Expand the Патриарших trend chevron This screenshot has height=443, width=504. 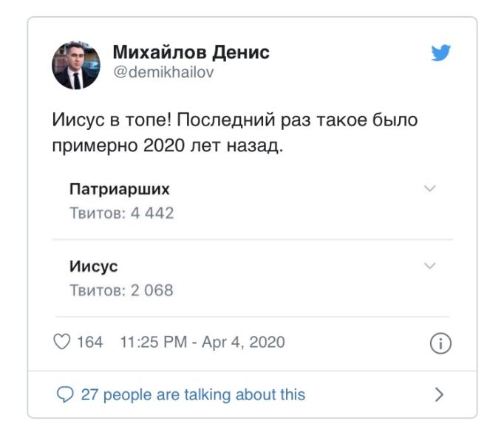430,189
